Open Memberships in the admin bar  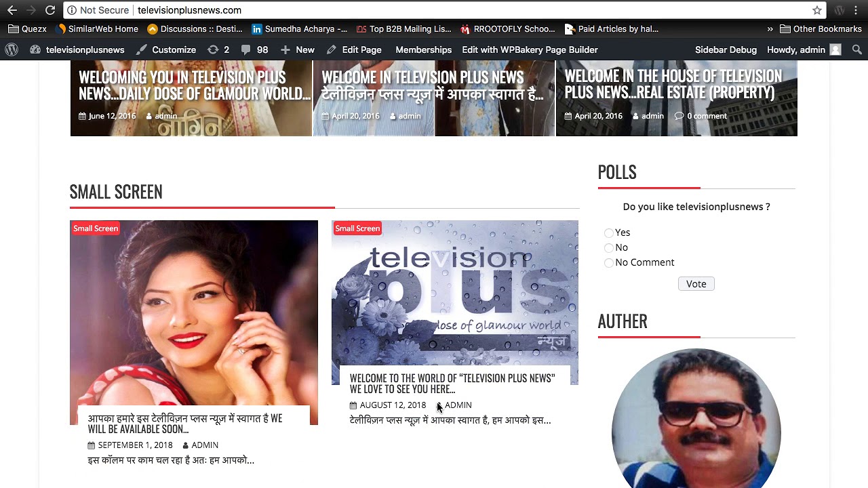point(424,49)
